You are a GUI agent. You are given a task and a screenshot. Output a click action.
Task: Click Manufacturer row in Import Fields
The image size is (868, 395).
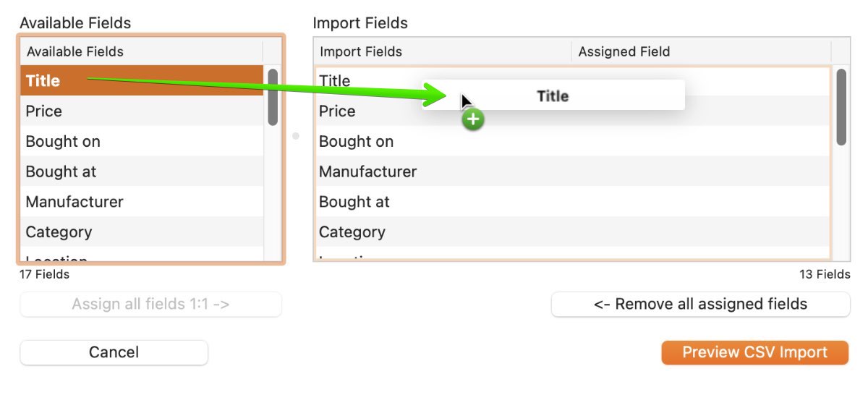pyautogui.click(x=572, y=171)
